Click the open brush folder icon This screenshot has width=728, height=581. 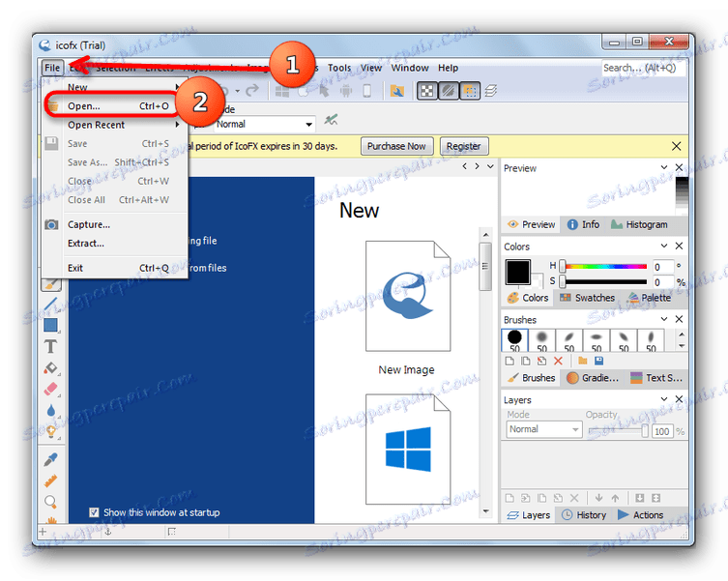click(x=583, y=361)
